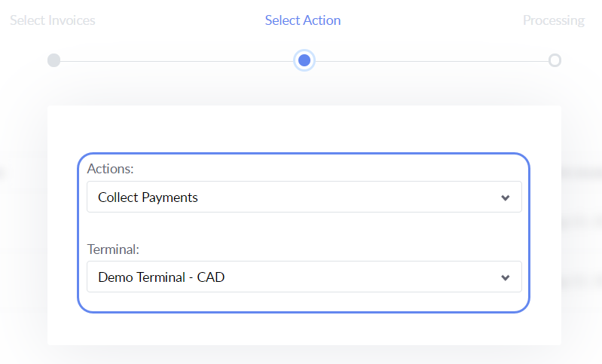This screenshot has width=602, height=364.
Task: Jump to the Processing step label
Action: (x=554, y=20)
